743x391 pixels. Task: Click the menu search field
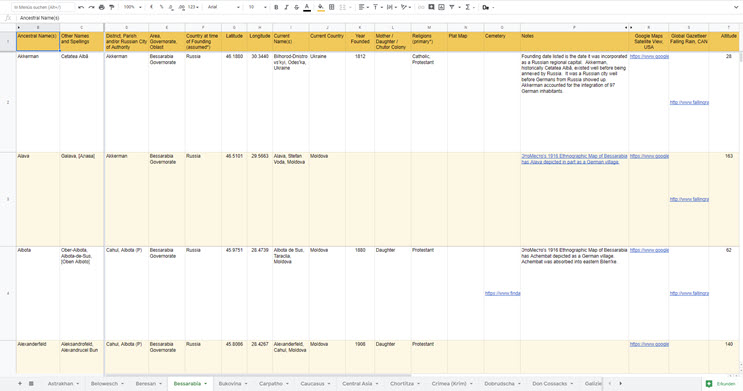click(x=43, y=7)
